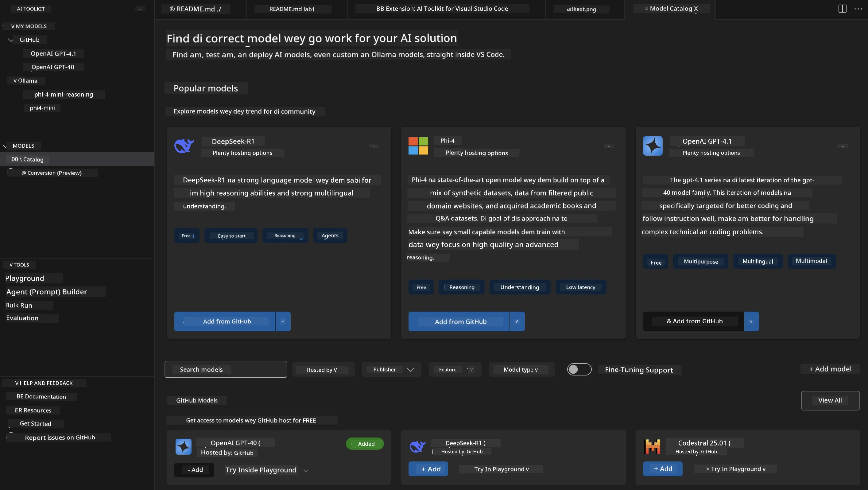Collapse the MODELS section
Image resolution: width=868 pixels, height=490 pixels.
click(5, 146)
